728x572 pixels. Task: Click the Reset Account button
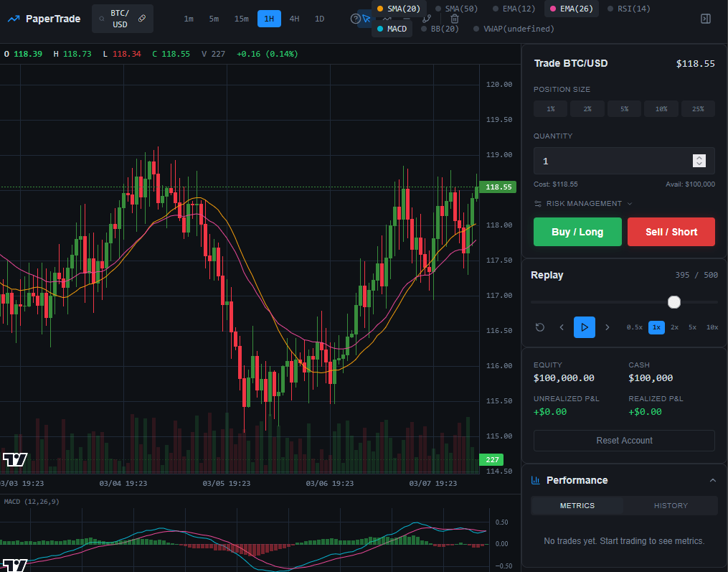click(624, 441)
